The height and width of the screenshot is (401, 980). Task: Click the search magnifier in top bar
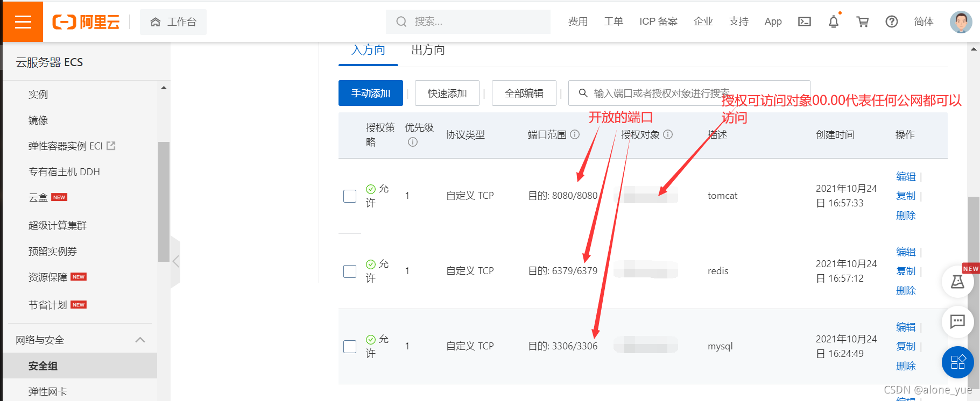click(401, 22)
